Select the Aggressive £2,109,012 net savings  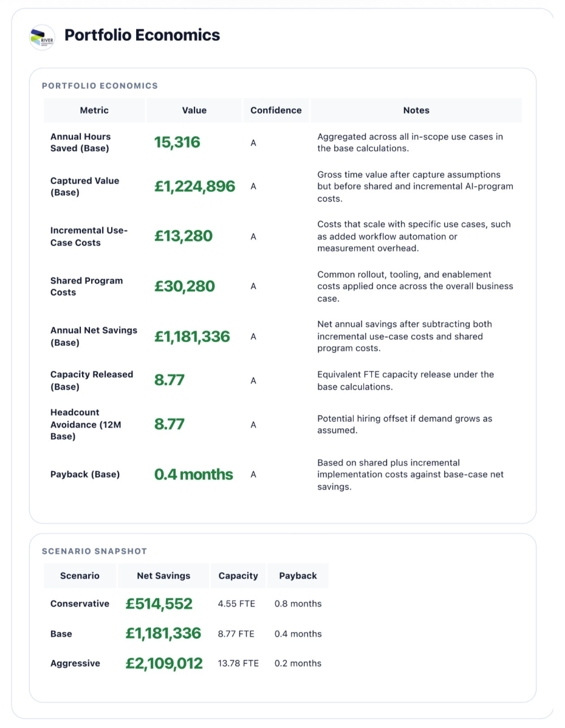(x=164, y=664)
